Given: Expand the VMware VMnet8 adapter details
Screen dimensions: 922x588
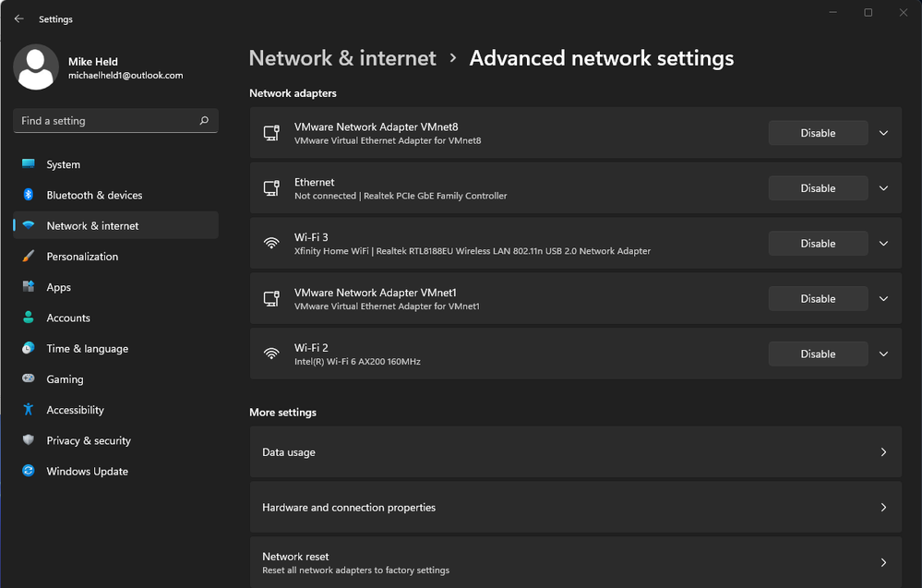Looking at the screenshot, I should [883, 133].
